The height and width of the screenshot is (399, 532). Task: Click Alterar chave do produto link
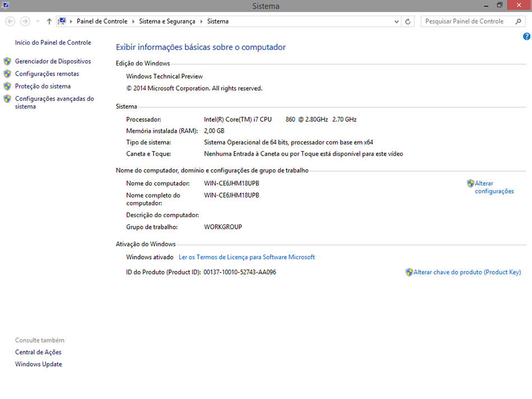[467, 272]
